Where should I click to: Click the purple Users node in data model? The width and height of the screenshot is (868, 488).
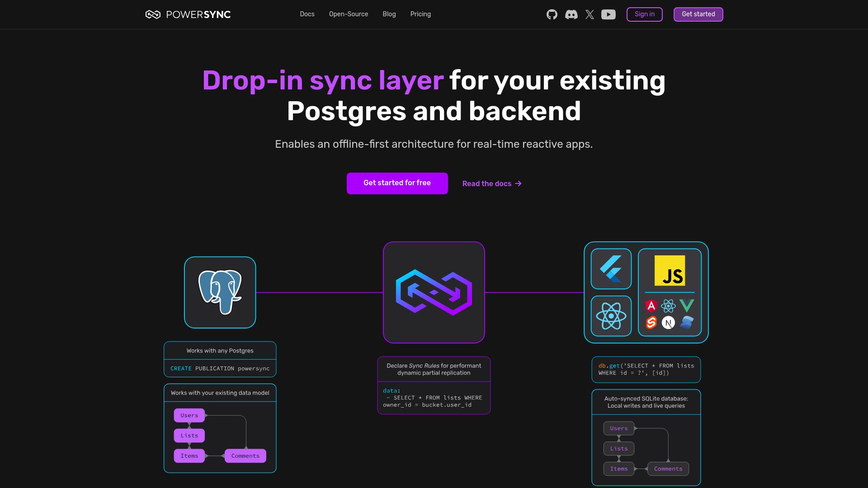tap(189, 415)
